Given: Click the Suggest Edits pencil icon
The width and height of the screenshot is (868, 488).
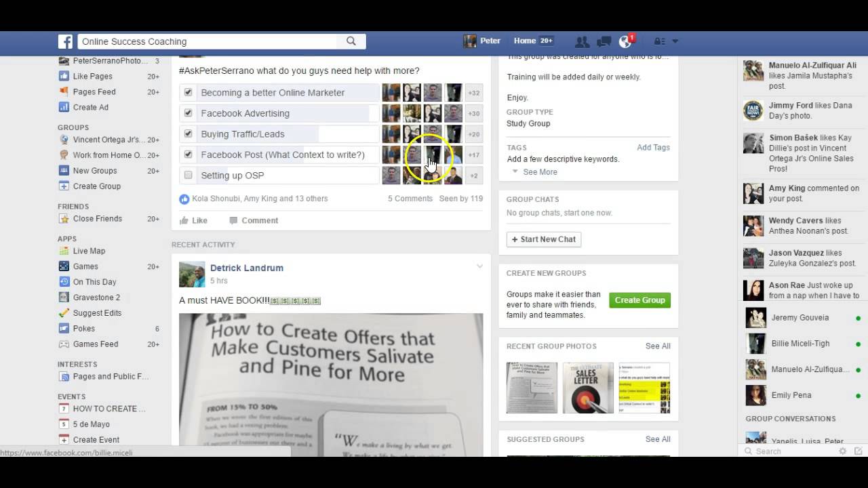Looking at the screenshot, I should tap(64, 313).
